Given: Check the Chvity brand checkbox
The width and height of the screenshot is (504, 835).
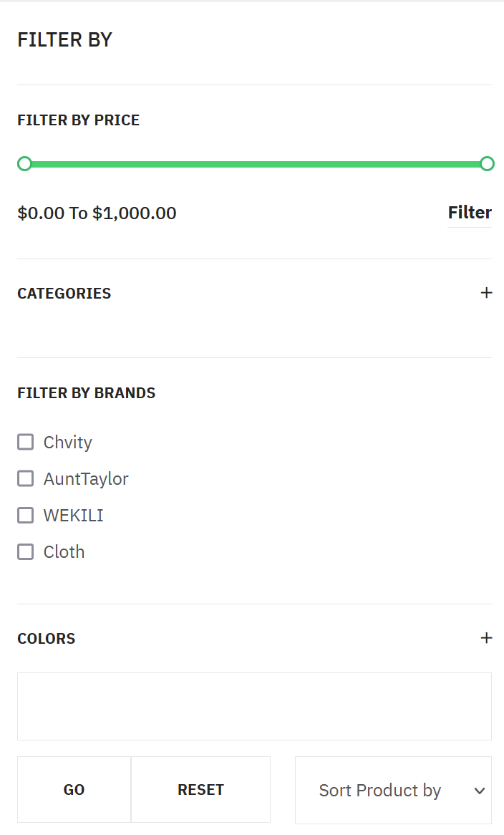Looking at the screenshot, I should tap(26, 442).
